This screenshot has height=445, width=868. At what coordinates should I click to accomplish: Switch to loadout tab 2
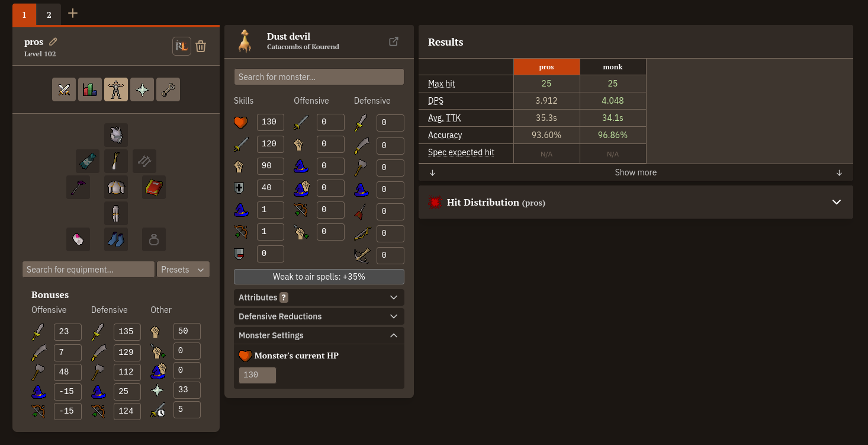click(49, 15)
